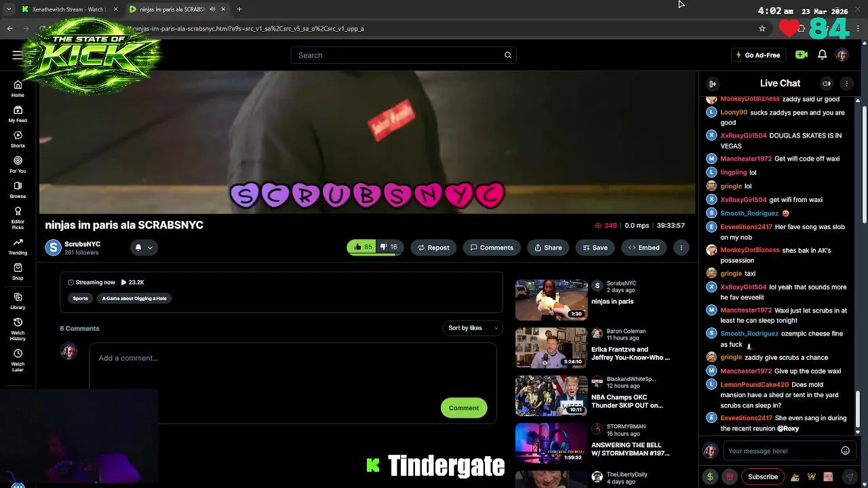The image size is (868, 488).
Task: Click the Repost button
Action: (x=433, y=247)
